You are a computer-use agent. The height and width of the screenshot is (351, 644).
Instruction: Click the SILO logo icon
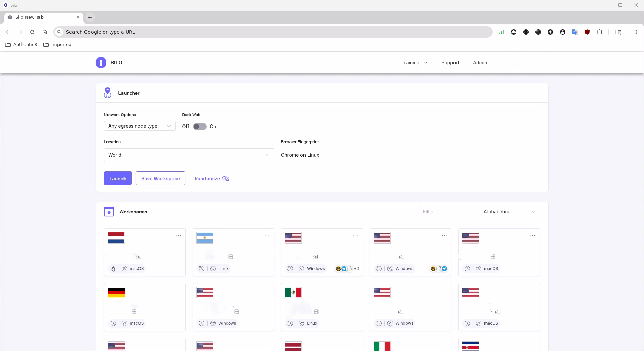[101, 63]
